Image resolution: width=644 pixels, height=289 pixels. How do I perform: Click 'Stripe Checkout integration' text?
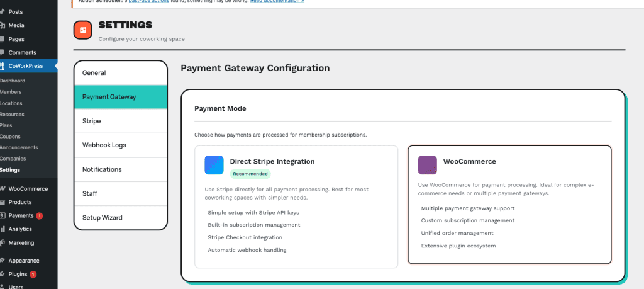(x=245, y=237)
